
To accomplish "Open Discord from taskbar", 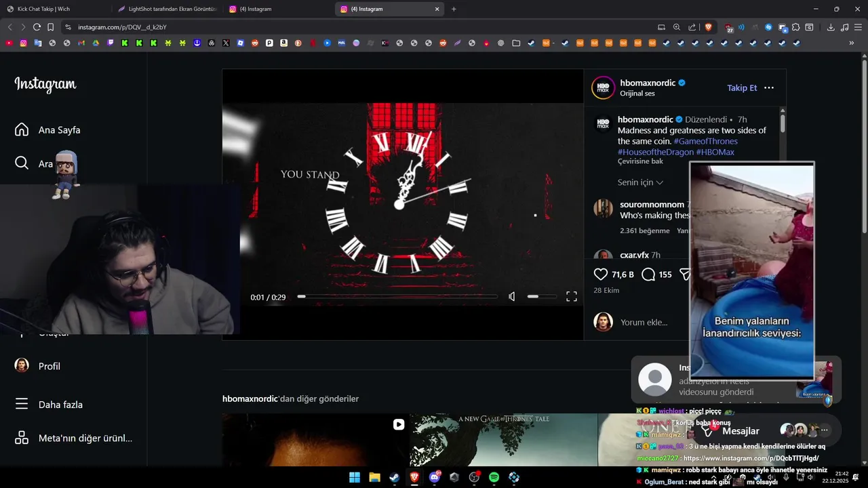I will 435,477.
